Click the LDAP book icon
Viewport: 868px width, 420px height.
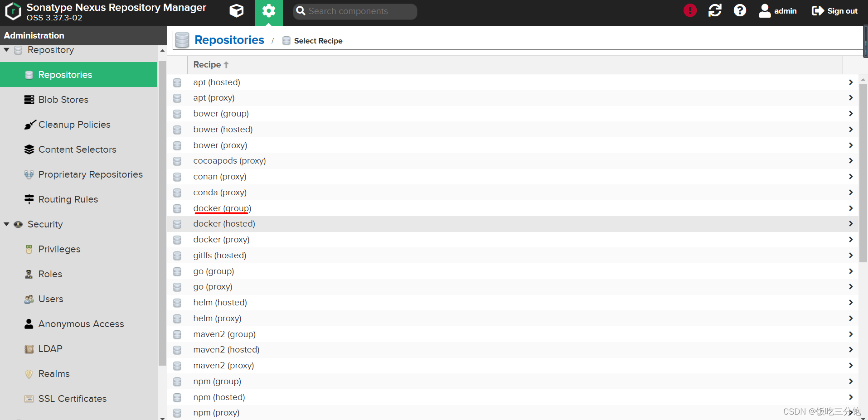pyautogui.click(x=29, y=349)
